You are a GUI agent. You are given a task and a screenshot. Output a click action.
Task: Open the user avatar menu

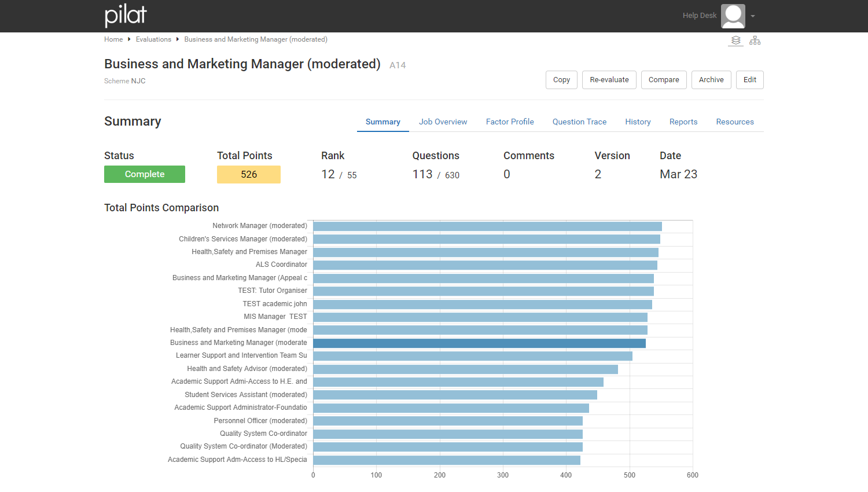tap(733, 16)
